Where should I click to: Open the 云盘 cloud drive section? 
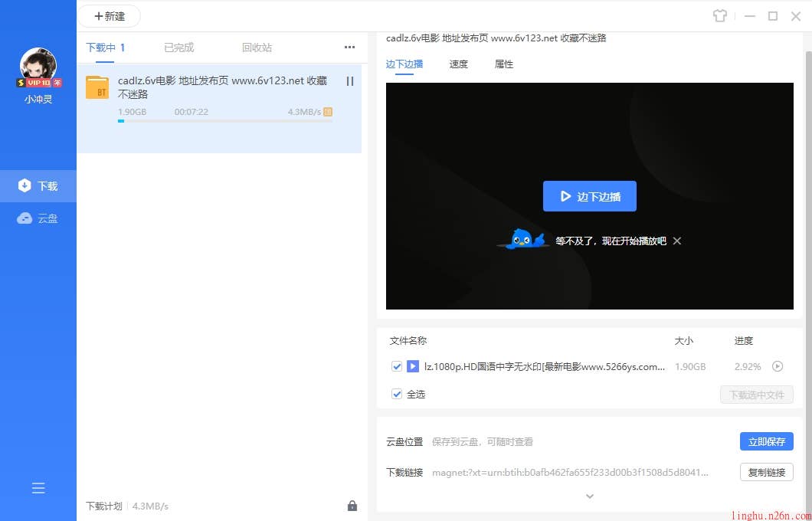[38, 218]
